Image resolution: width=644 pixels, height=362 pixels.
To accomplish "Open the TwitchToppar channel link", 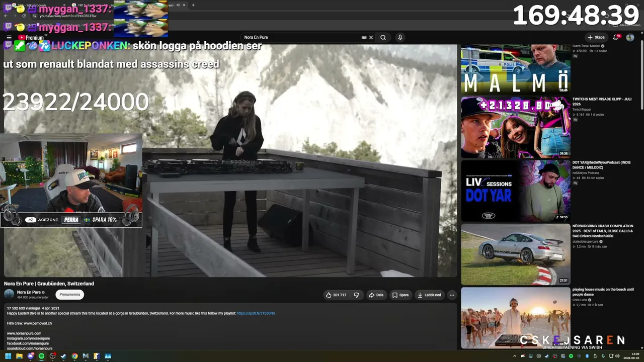I will (x=582, y=109).
